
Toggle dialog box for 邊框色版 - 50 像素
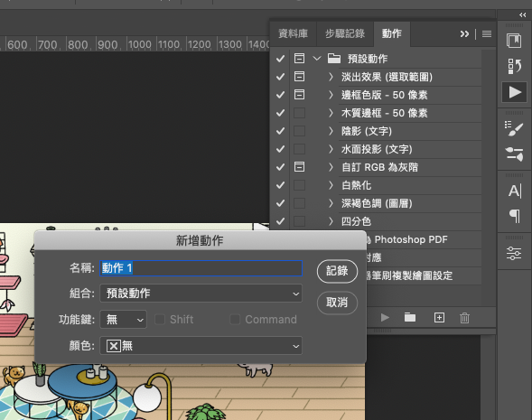pyautogui.click(x=299, y=94)
